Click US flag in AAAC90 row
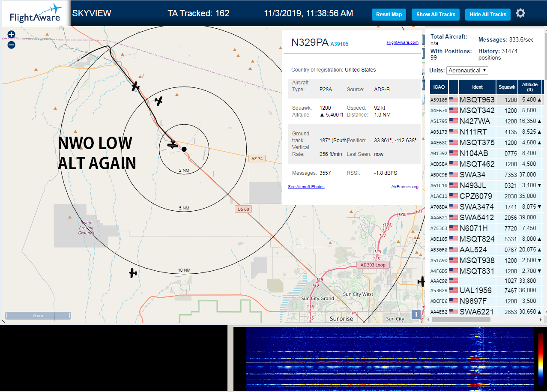The height and width of the screenshot is (392, 547). [454, 280]
